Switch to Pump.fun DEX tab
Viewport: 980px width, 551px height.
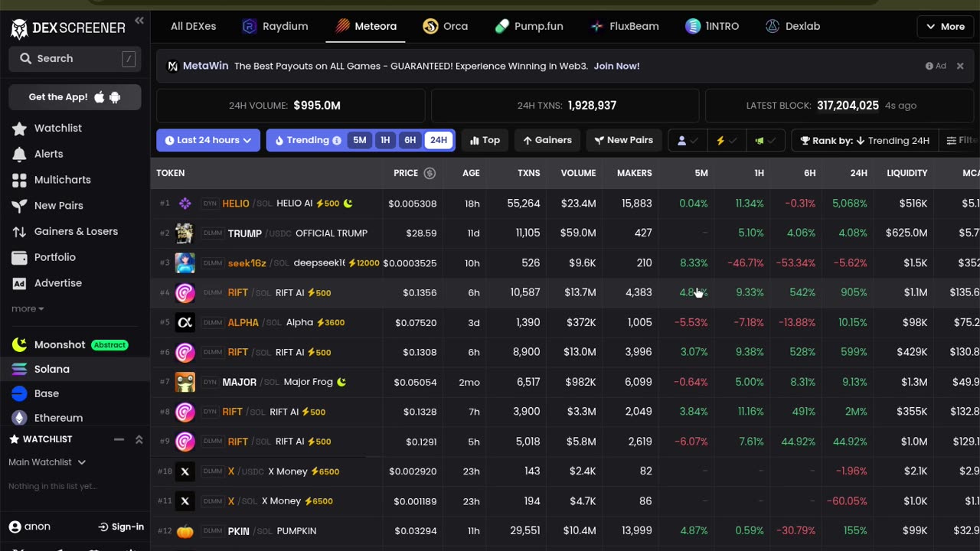pyautogui.click(x=529, y=26)
